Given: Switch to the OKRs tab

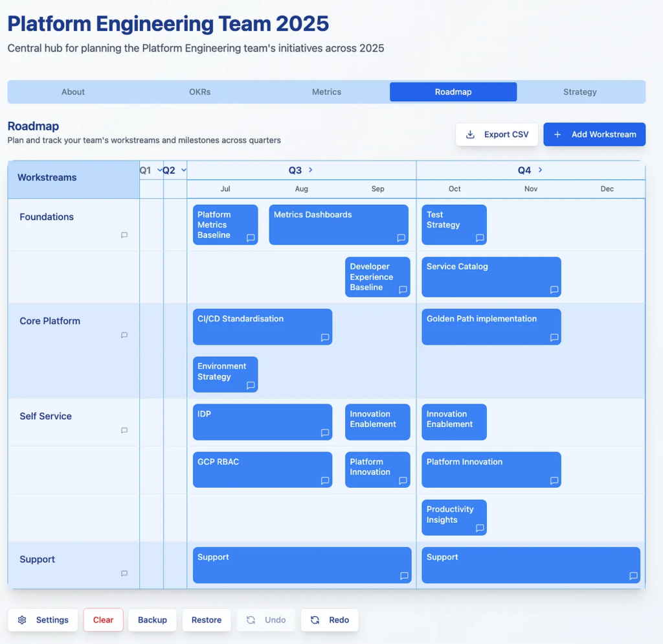Looking at the screenshot, I should 199,92.
